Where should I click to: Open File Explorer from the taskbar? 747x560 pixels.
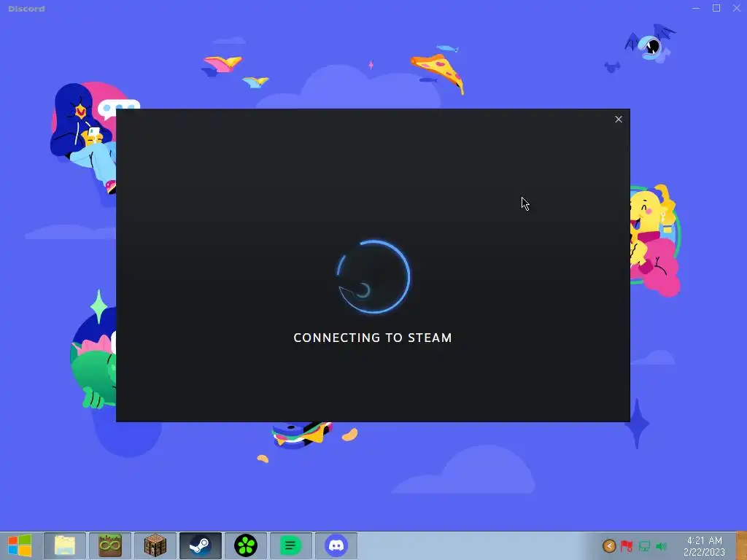point(65,545)
